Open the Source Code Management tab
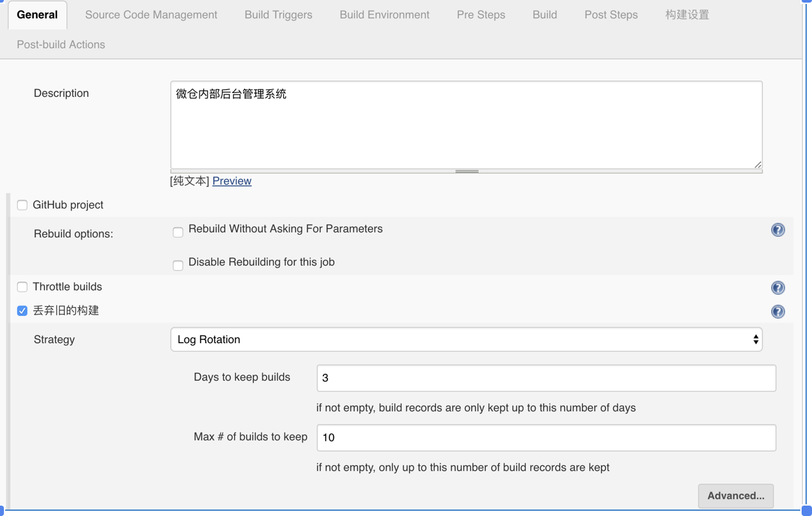The image size is (812, 516). pos(151,15)
